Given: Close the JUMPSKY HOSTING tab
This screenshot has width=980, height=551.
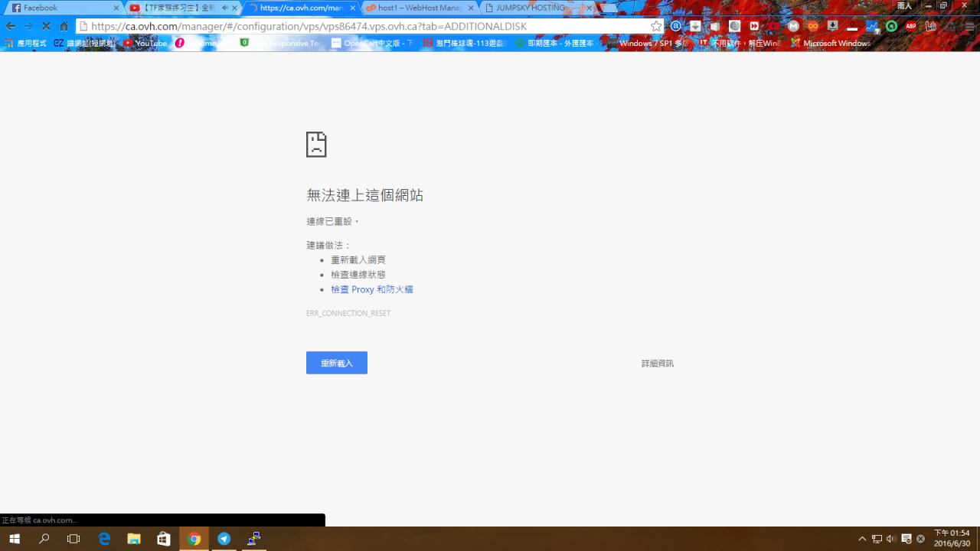Looking at the screenshot, I should (x=589, y=8).
